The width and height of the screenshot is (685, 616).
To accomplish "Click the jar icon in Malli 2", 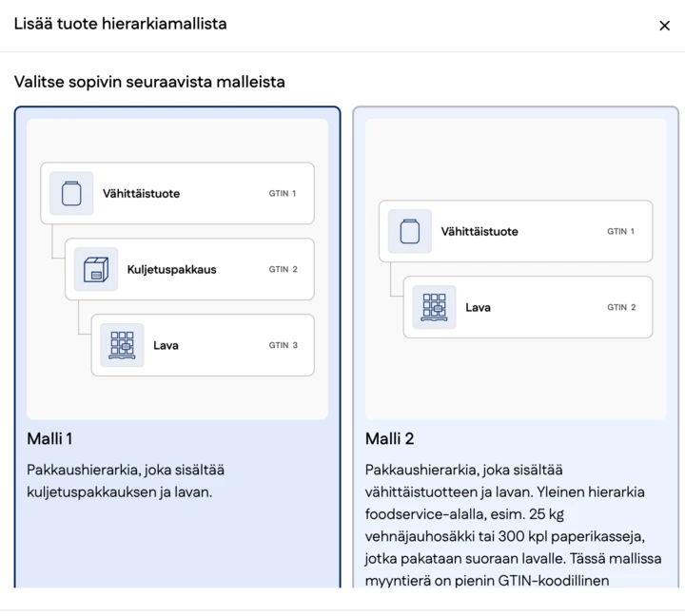I will [410, 231].
